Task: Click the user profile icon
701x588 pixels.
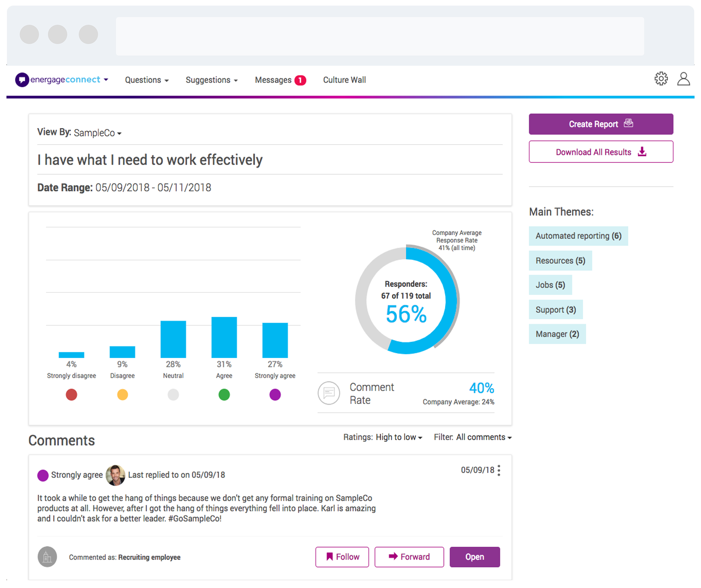Action: coord(684,79)
